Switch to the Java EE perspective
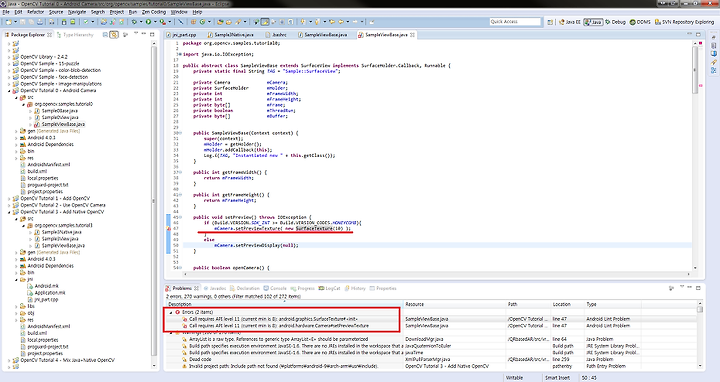This screenshot has width=720, height=382. pos(569,22)
